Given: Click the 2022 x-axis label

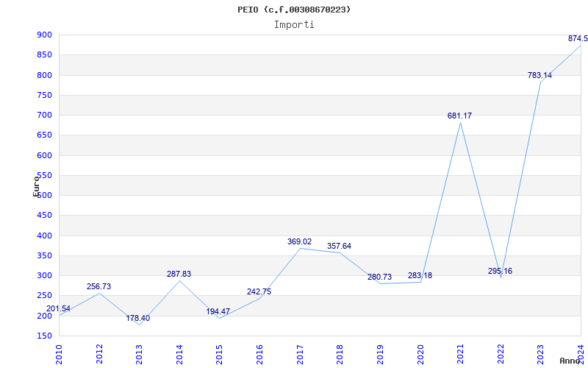Looking at the screenshot, I should click(x=501, y=355).
